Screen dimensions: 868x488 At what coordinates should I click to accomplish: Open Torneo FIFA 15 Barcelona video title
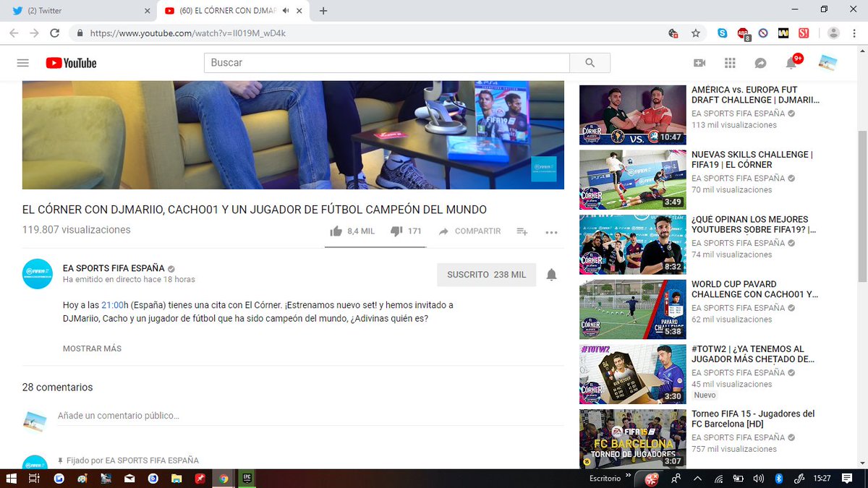click(x=753, y=419)
